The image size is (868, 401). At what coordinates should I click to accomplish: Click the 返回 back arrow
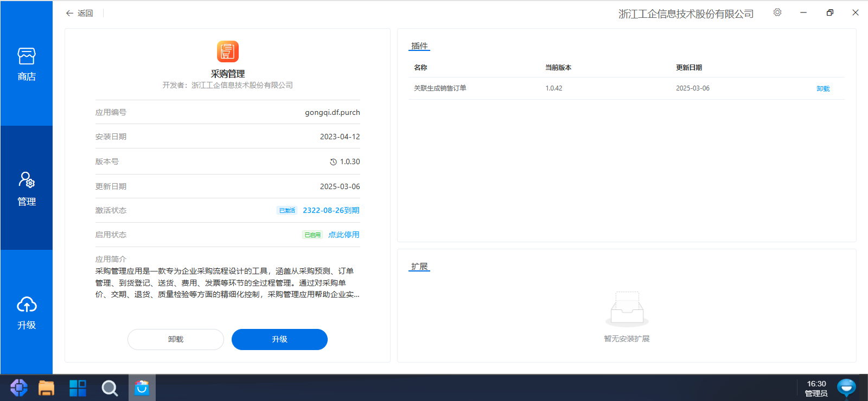79,13
